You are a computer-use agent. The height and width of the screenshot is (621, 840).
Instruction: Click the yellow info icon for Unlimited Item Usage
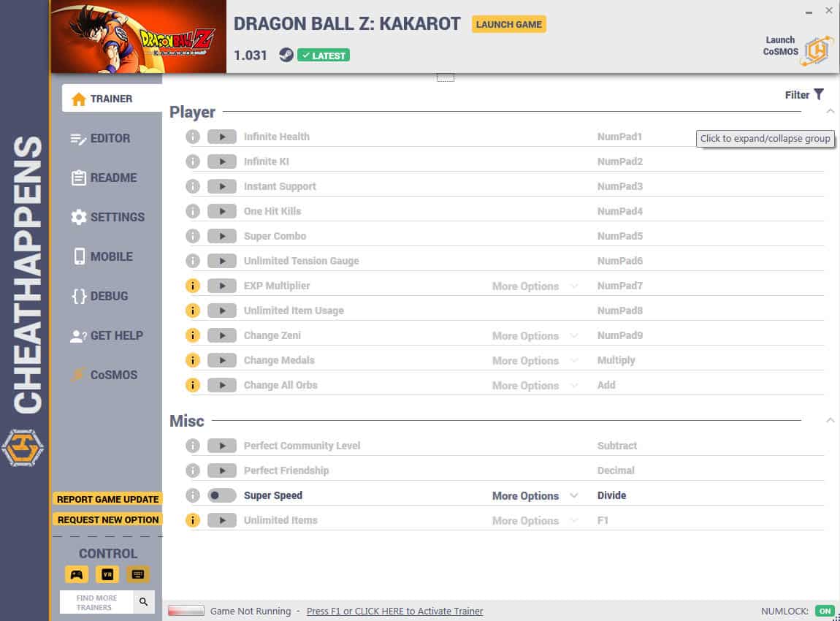pyautogui.click(x=193, y=310)
